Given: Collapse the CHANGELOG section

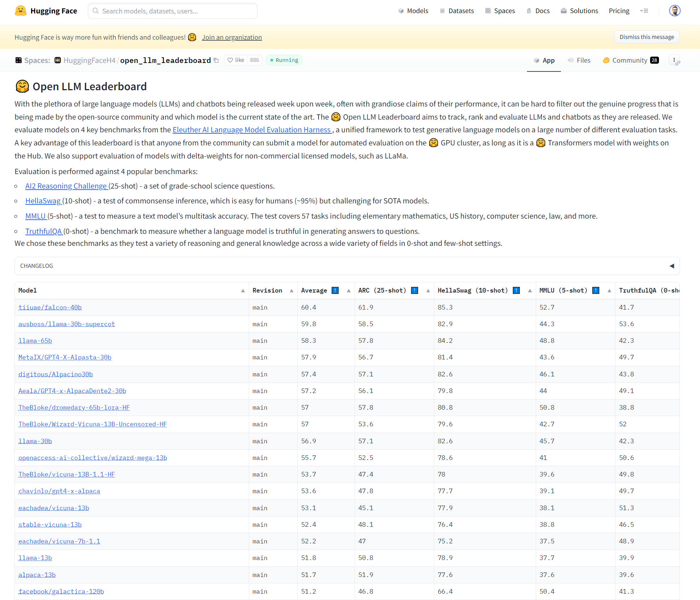Looking at the screenshot, I should click(x=672, y=266).
